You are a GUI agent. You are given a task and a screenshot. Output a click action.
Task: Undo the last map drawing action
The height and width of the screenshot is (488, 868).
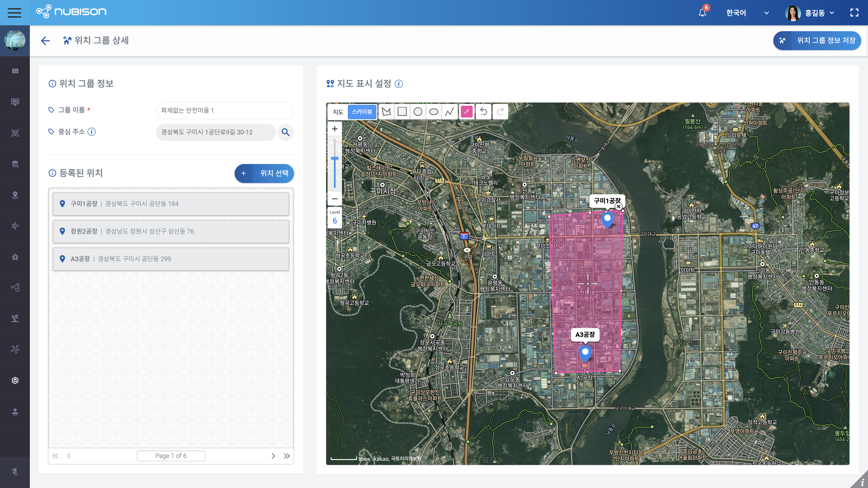click(484, 112)
